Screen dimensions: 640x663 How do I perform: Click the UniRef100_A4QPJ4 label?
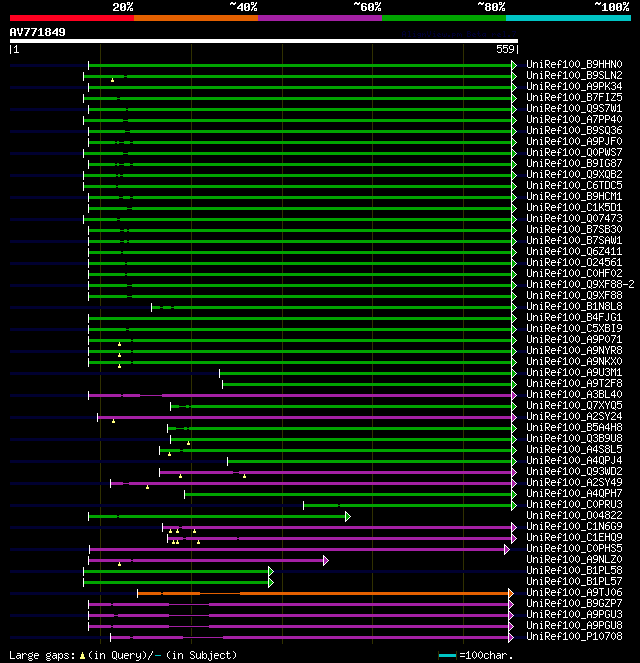(574, 460)
